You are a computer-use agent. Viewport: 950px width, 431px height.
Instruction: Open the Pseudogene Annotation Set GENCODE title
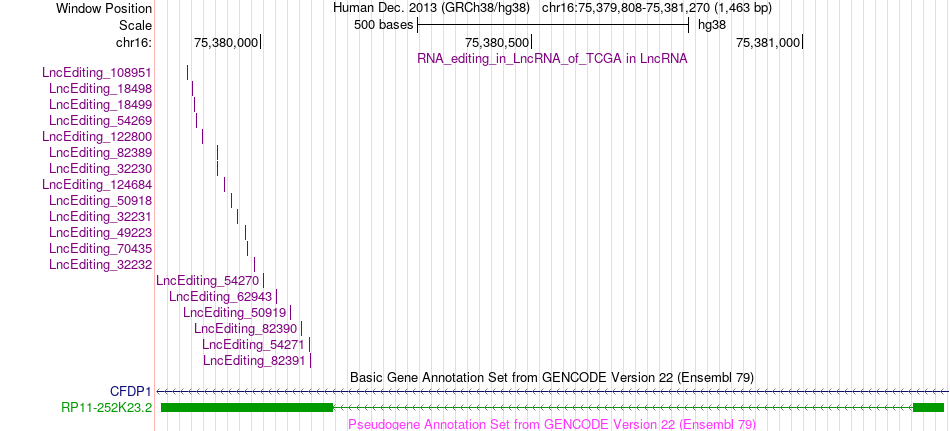click(x=552, y=424)
